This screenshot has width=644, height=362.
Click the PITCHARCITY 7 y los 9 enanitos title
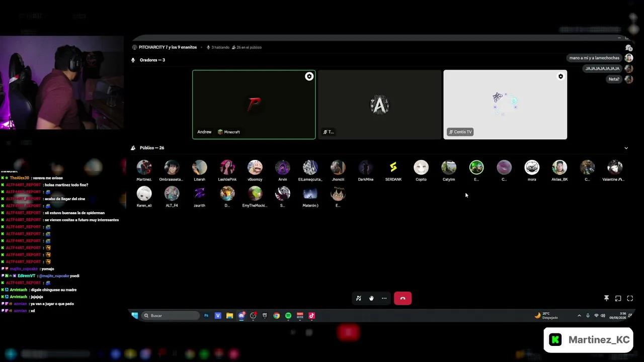point(168,47)
